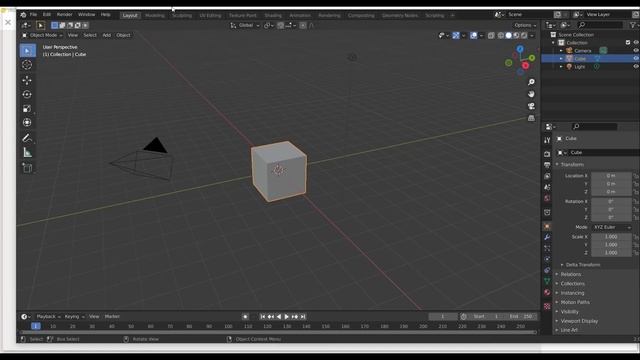Open the Render properties tab
640x360 pixels.
[x=547, y=154]
